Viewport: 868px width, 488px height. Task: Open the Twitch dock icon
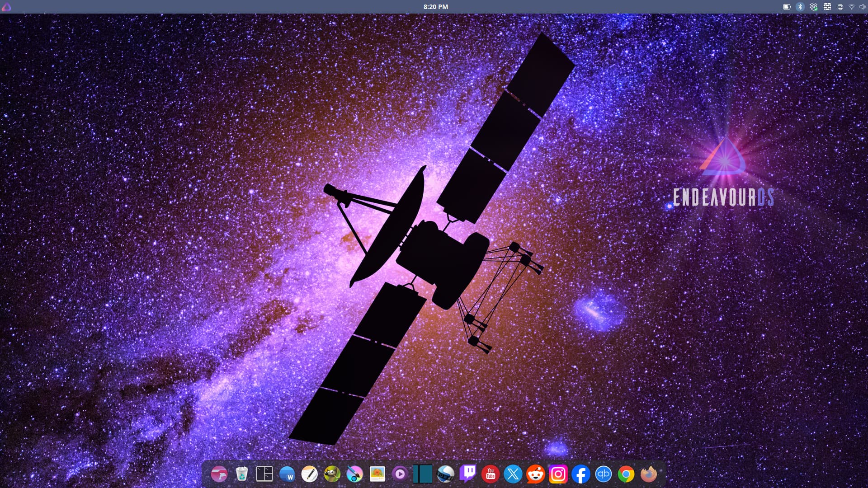tap(468, 474)
